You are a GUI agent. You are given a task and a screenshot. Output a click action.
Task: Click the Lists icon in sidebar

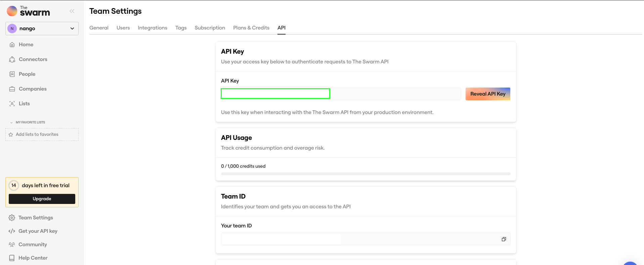pyautogui.click(x=12, y=104)
